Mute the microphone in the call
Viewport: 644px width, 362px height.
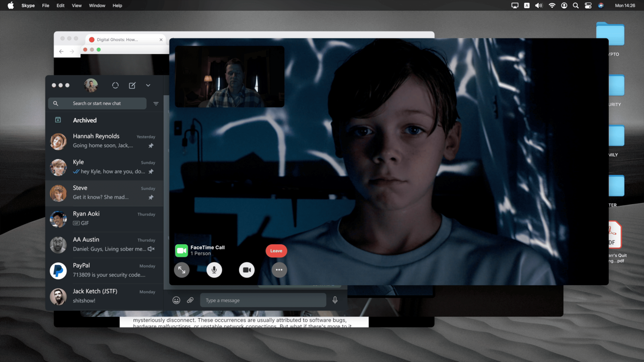coord(214,270)
